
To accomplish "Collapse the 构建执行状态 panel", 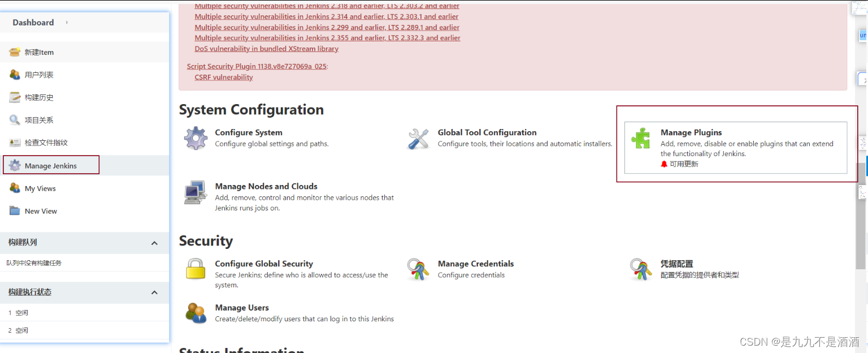I will coord(154,292).
